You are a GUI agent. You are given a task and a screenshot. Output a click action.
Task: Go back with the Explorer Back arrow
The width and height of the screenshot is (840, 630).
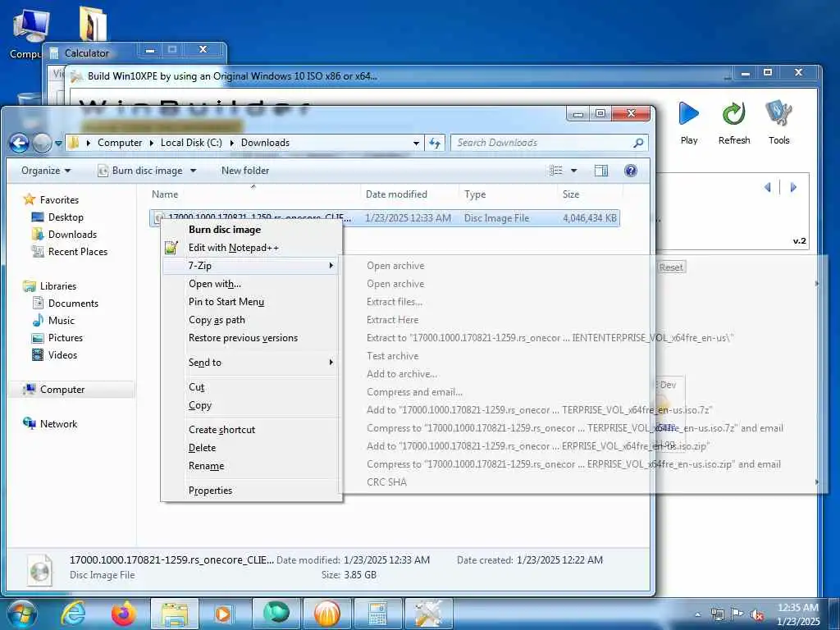tap(20, 143)
